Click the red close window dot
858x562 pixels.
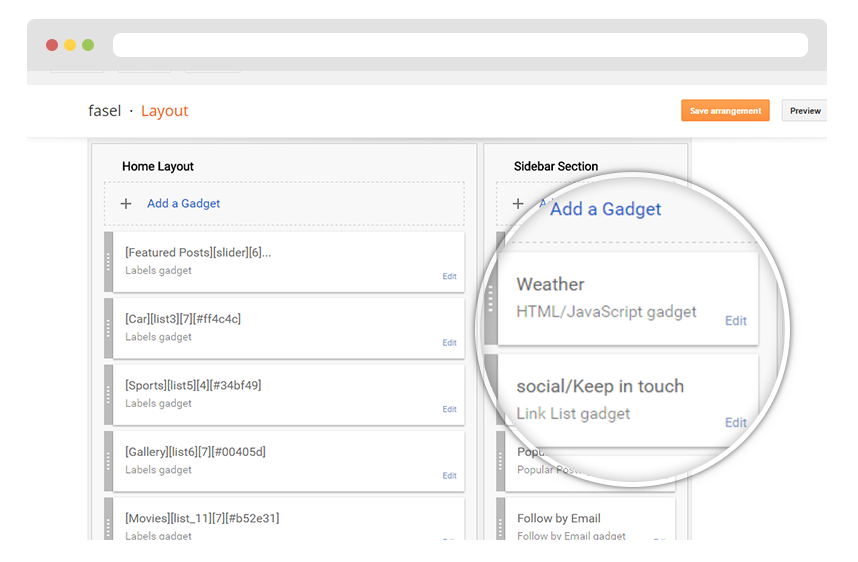coord(52,45)
